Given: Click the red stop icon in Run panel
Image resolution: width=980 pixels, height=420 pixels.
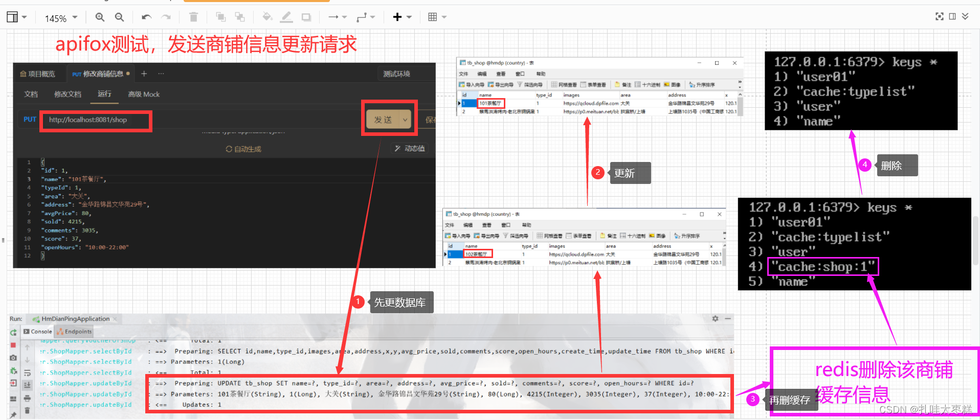Looking at the screenshot, I should tap(13, 345).
